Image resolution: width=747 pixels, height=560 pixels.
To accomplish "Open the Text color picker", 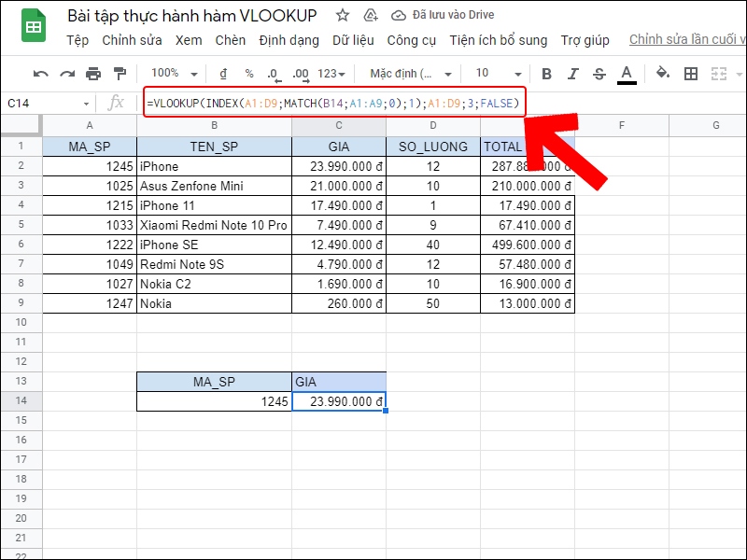I will (626, 72).
